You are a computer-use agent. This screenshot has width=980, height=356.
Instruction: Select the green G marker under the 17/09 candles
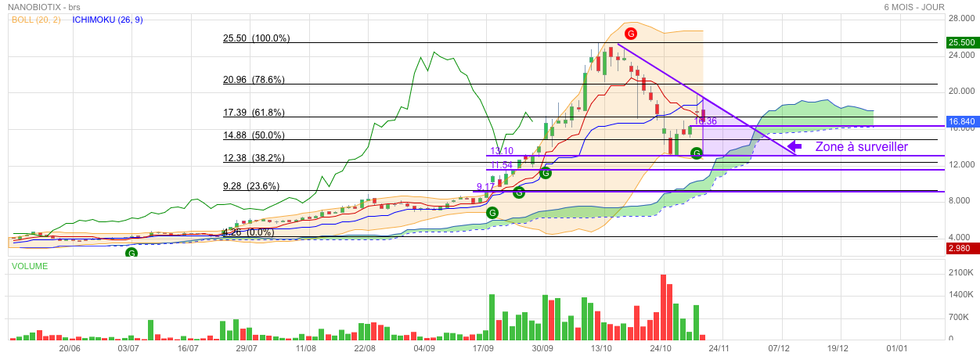[x=492, y=212]
